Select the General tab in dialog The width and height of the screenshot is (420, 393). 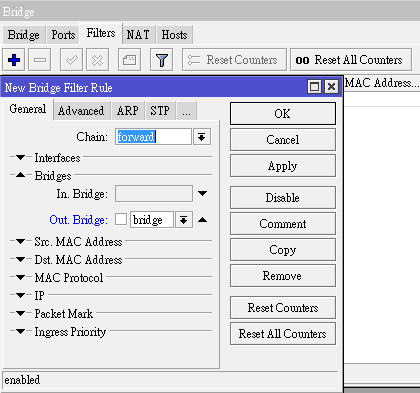28,109
